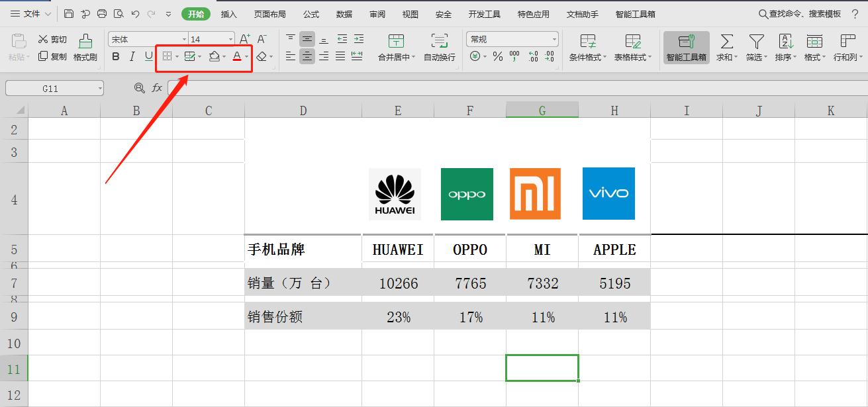The width and height of the screenshot is (868, 407).
Task: Click the cell borders icon
Action: coord(168,57)
